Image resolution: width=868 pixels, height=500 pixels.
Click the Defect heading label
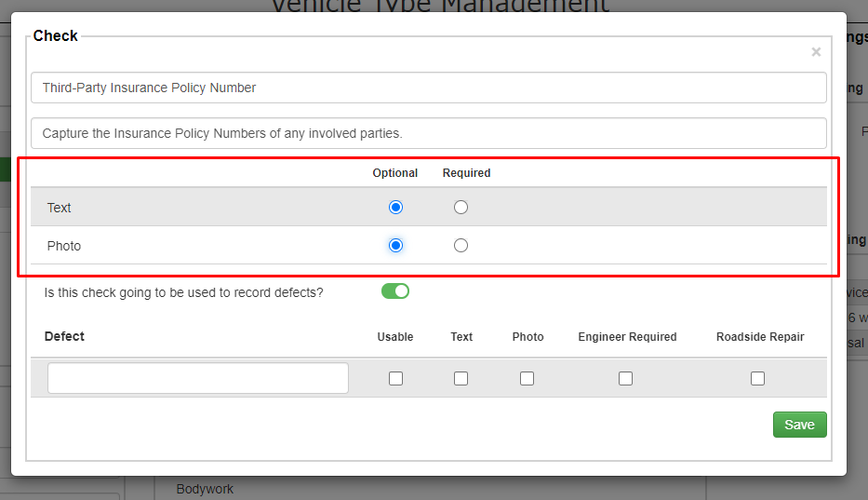click(64, 336)
